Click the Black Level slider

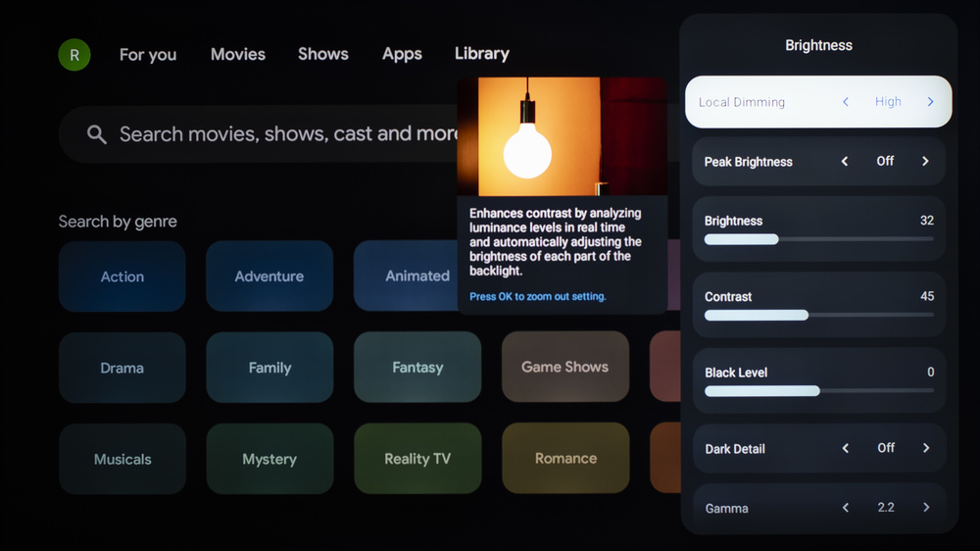(818, 391)
